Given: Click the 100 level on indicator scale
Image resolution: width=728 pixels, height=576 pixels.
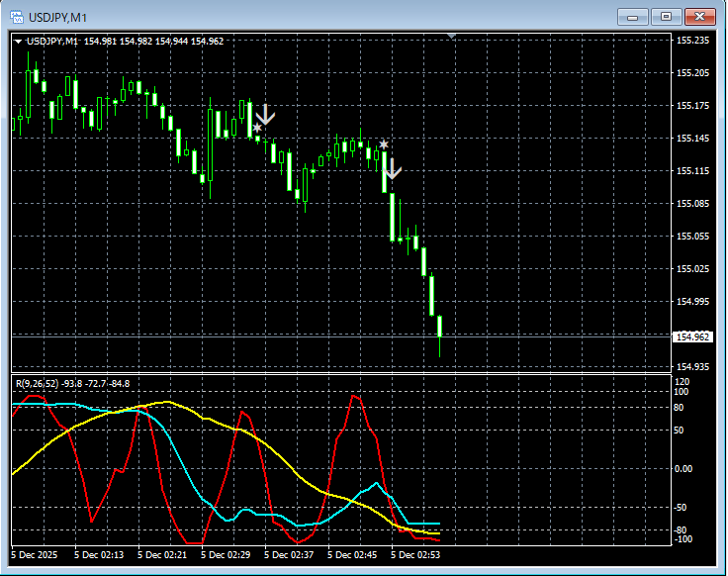Looking at the screenshot, I should [681, 392].
